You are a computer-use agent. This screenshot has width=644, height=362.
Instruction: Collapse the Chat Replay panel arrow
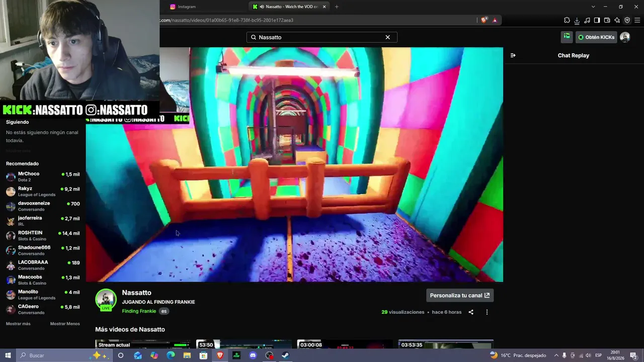[x=513, y=55]
